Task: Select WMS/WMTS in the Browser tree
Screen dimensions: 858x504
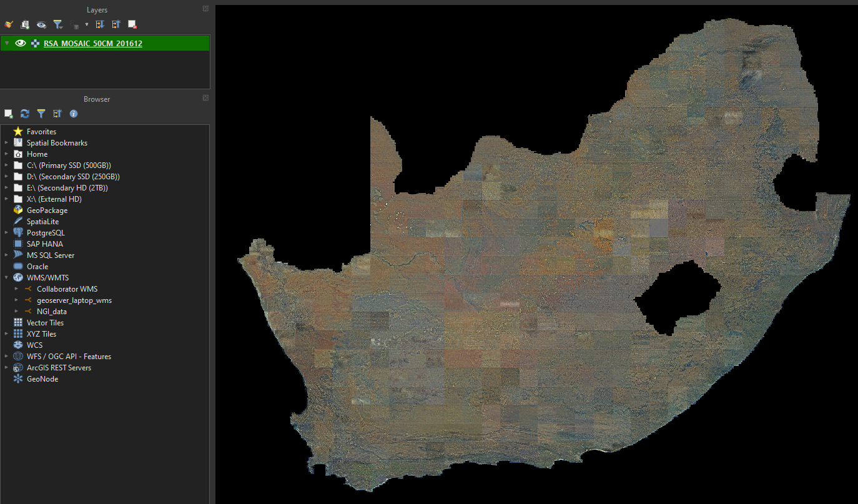Action: [47, 278]
